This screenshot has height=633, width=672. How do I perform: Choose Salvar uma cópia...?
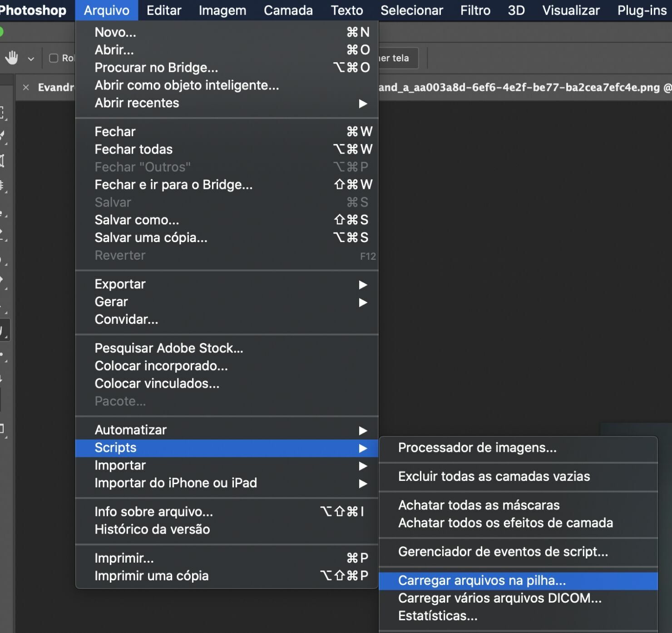click(x=227, y=238)
